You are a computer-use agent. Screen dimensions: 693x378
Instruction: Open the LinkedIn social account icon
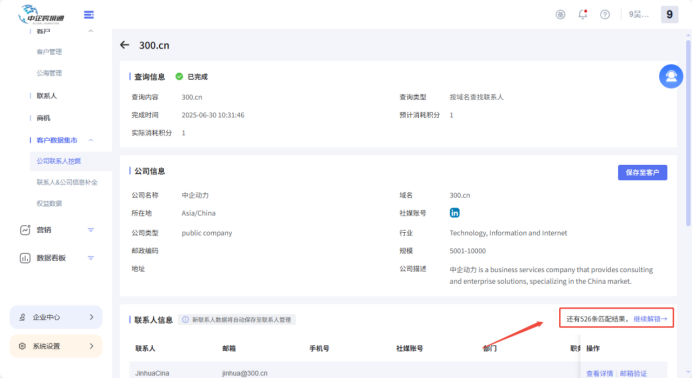pyautogui.click(x=454, y=213)
